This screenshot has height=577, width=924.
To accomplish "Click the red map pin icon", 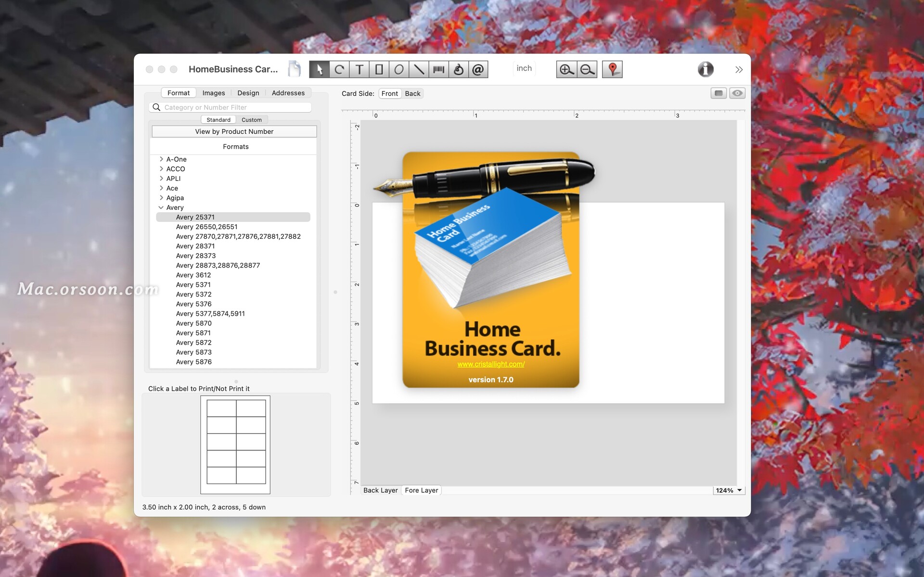I will [x=612, y=69].
